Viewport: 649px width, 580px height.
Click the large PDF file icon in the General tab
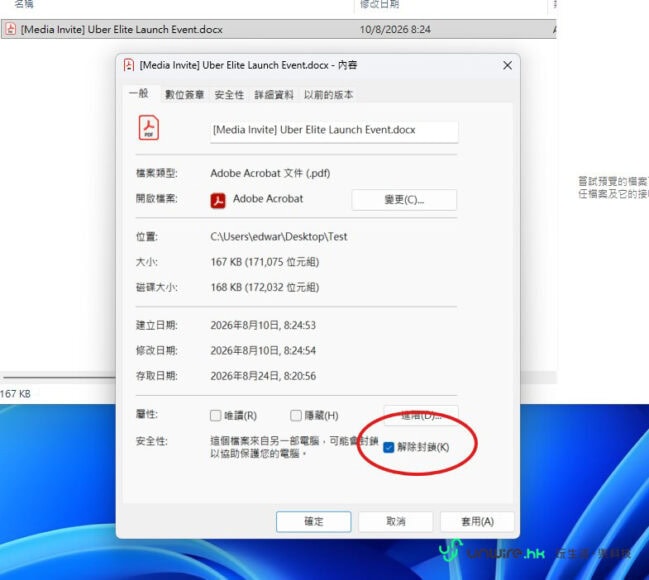[149, 128]
